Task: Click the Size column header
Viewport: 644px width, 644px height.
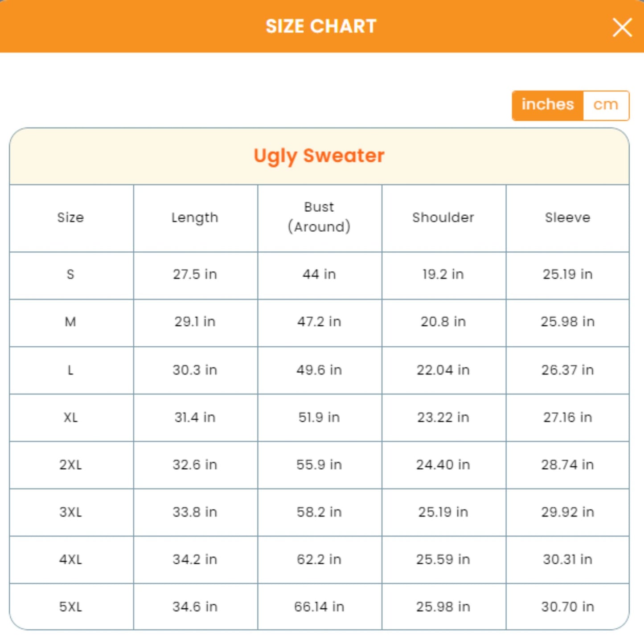Action: coord(70,217)
